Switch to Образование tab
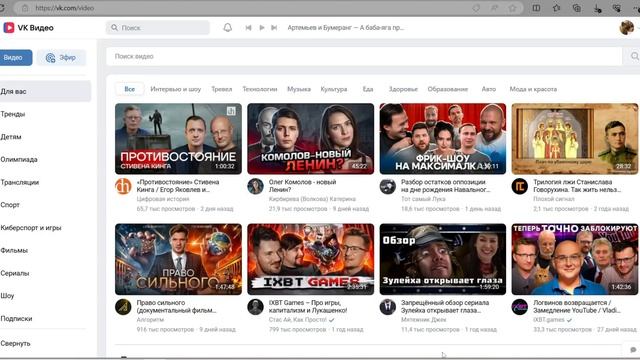 pos(448,89)
